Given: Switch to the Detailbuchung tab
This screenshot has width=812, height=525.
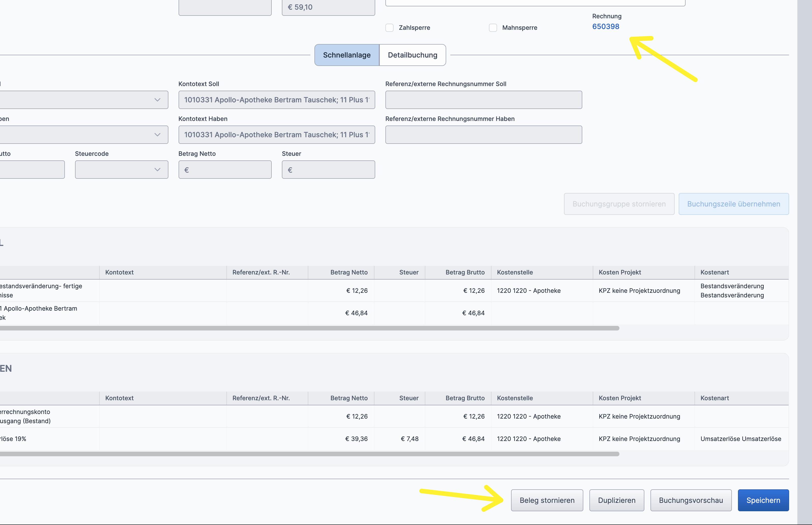Looking at the screenshot, I should pos(412,55).
